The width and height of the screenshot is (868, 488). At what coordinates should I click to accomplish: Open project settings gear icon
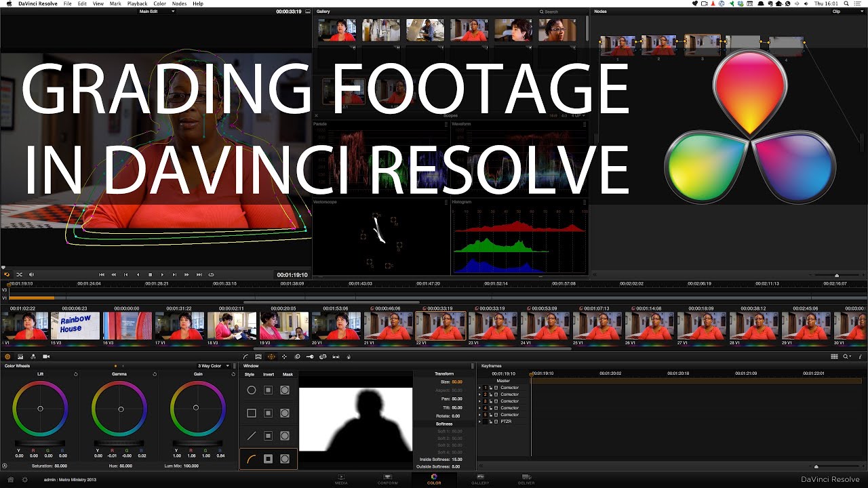25,479
